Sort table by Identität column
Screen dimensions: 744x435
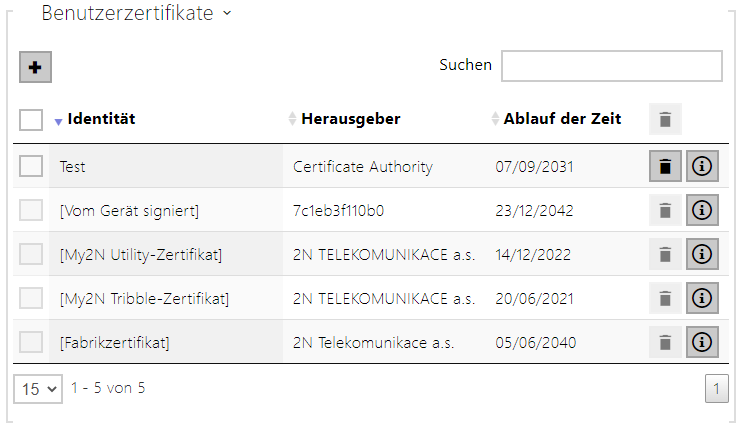click(x=101, y=119)
